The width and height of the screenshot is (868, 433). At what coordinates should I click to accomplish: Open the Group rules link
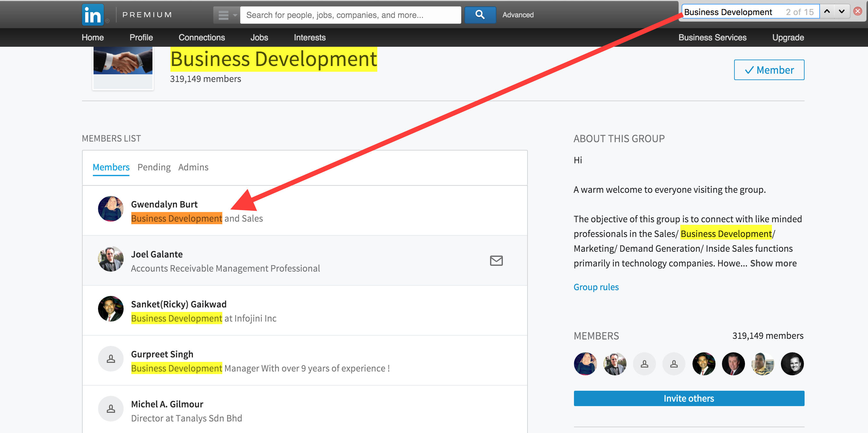pyautogui.click(x=596, y=287)
